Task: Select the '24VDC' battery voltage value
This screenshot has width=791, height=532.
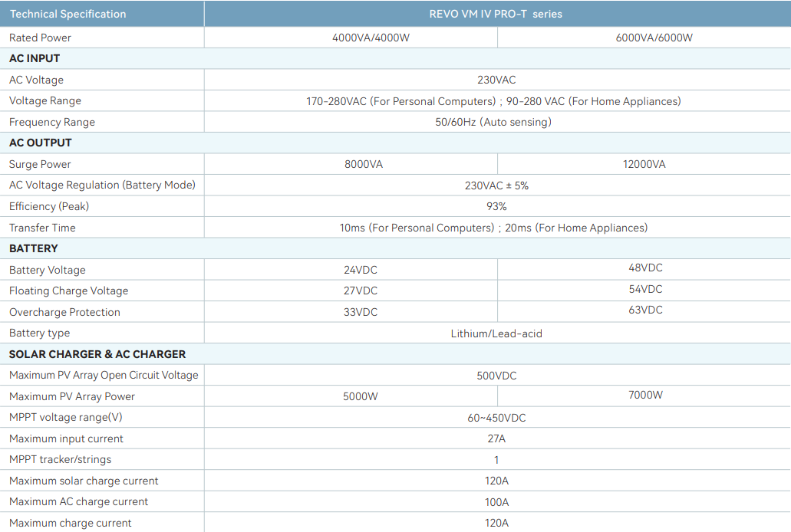Action: coord(360,271)
